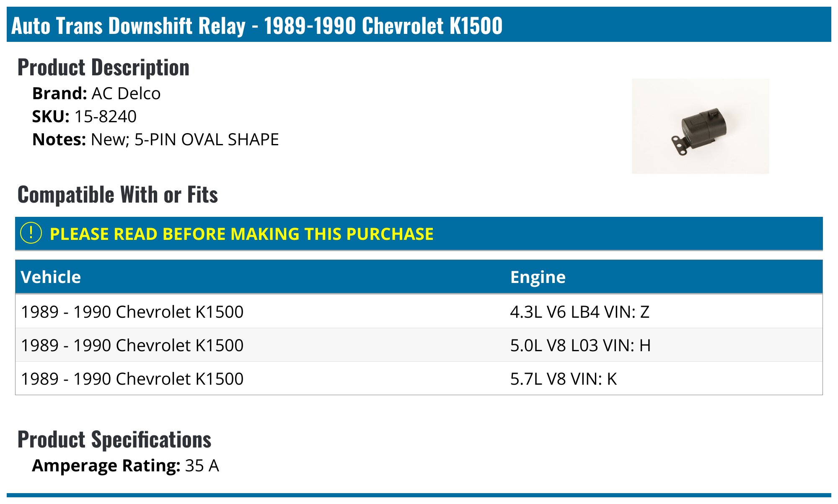Click the Amperage Rating label
The height and width of the screenshot is (504, 838).
106,466
